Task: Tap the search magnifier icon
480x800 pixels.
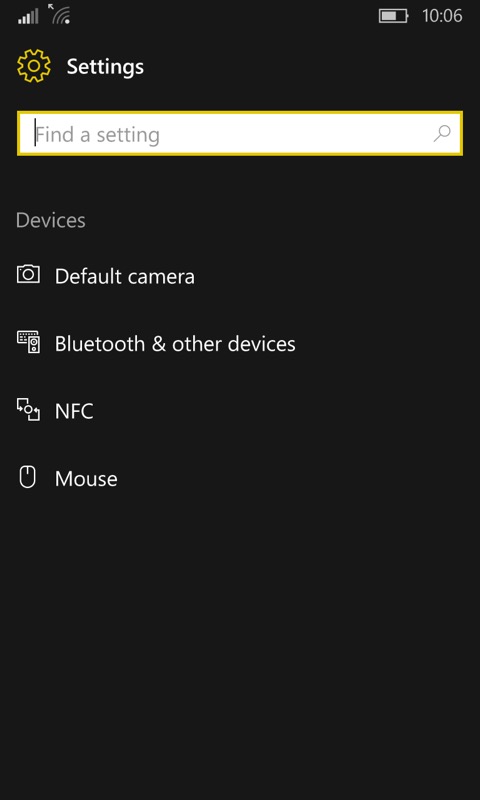Action: pyautogui.click(x=442, y=134)
